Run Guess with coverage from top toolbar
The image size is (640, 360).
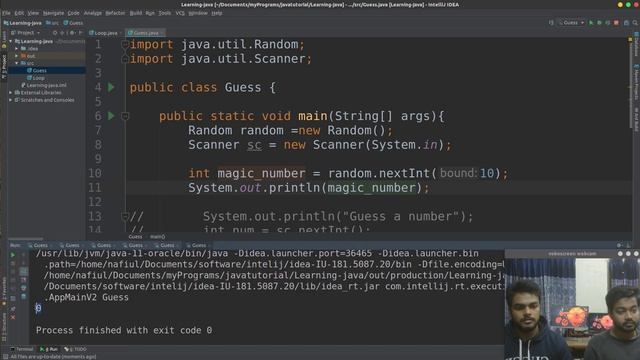[608, 23]
